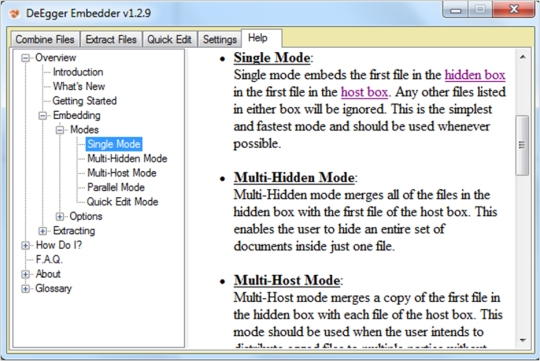The height and width of the screenshot is (361, 540).
Task: Follow the 'hidden box' link
Action: pyautogui.click(x=475, y=75)
